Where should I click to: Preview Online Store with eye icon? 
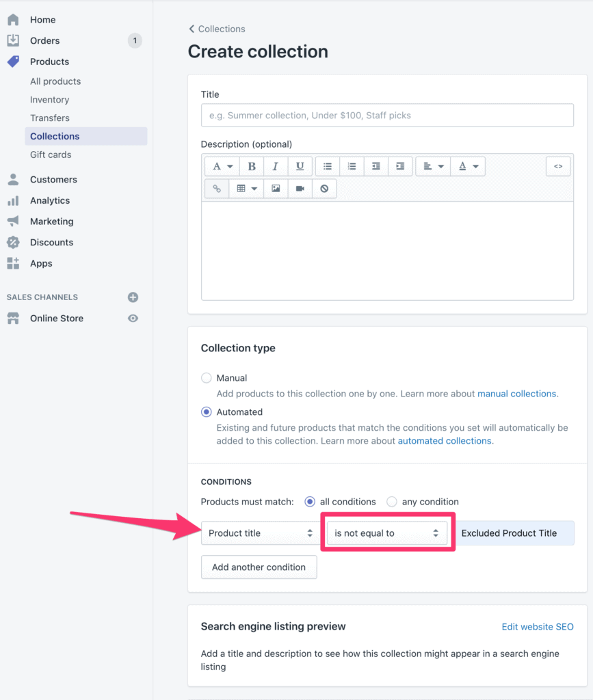pos(133,319)
